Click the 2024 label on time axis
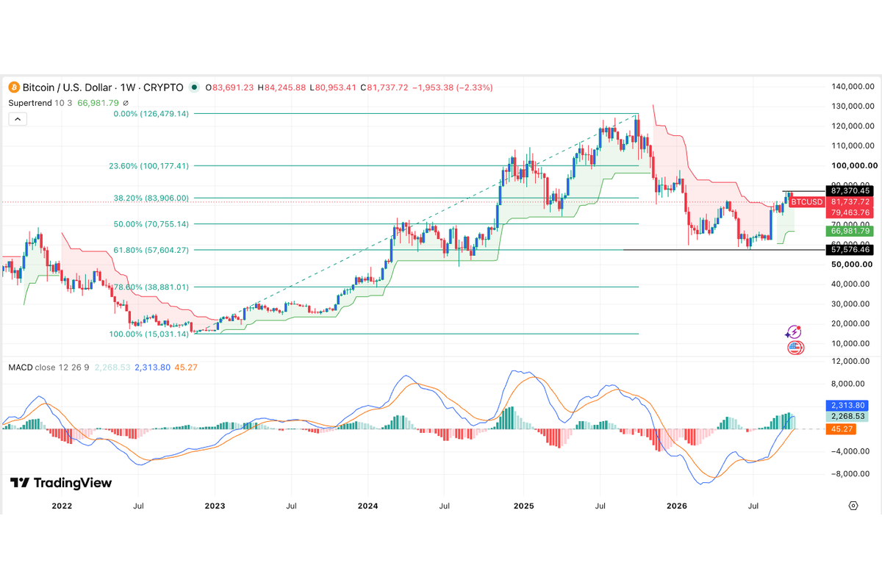The width and height of the screenshot is (882, 588). click(367, 506)
